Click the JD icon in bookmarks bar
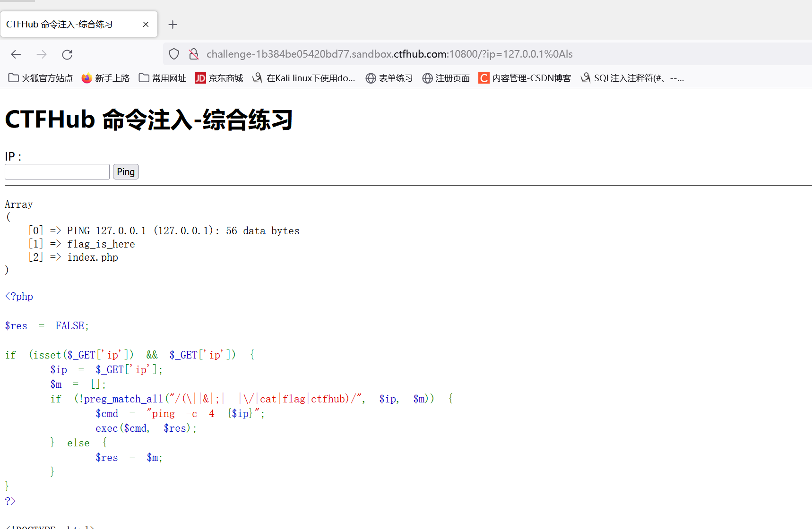This screenshot has height=529, width=812. tap(200, 78)
